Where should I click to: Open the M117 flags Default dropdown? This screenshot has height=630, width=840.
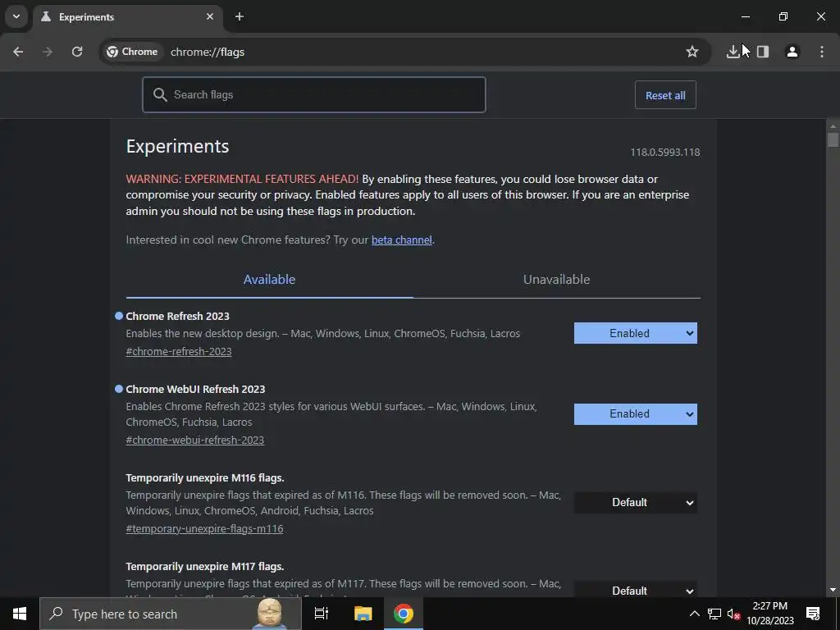pos(636,589)
